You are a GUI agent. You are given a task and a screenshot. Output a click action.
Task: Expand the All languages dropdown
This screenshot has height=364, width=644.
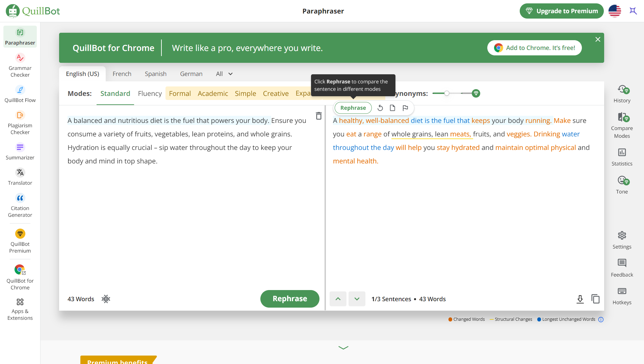pos(224,74)
